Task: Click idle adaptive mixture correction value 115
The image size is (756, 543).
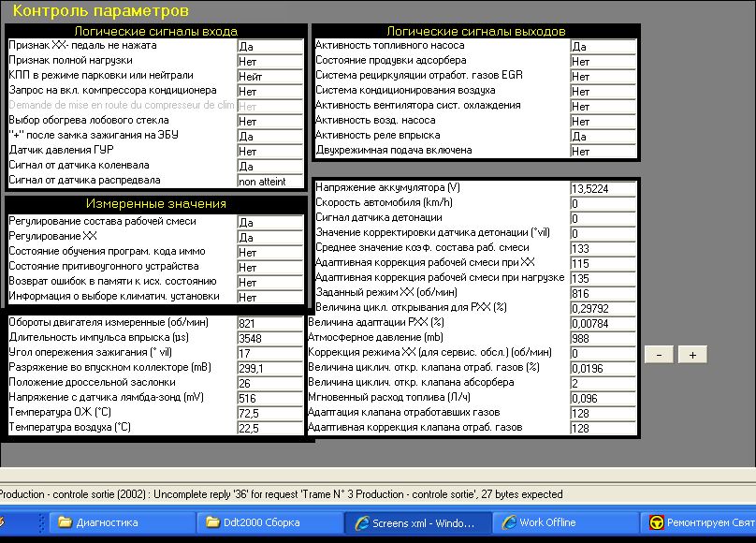Action: (603, 264)
